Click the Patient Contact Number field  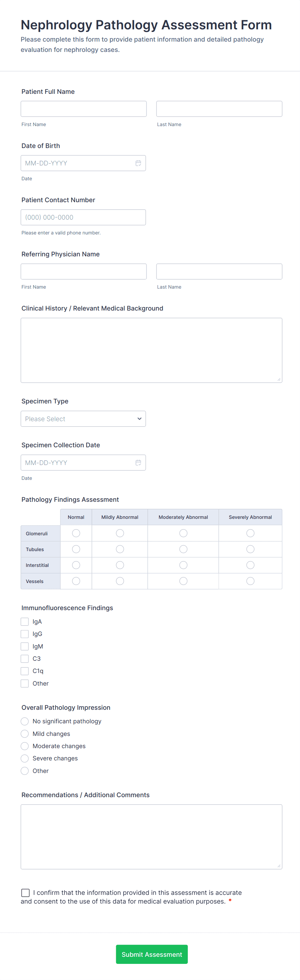click(83, 217)
